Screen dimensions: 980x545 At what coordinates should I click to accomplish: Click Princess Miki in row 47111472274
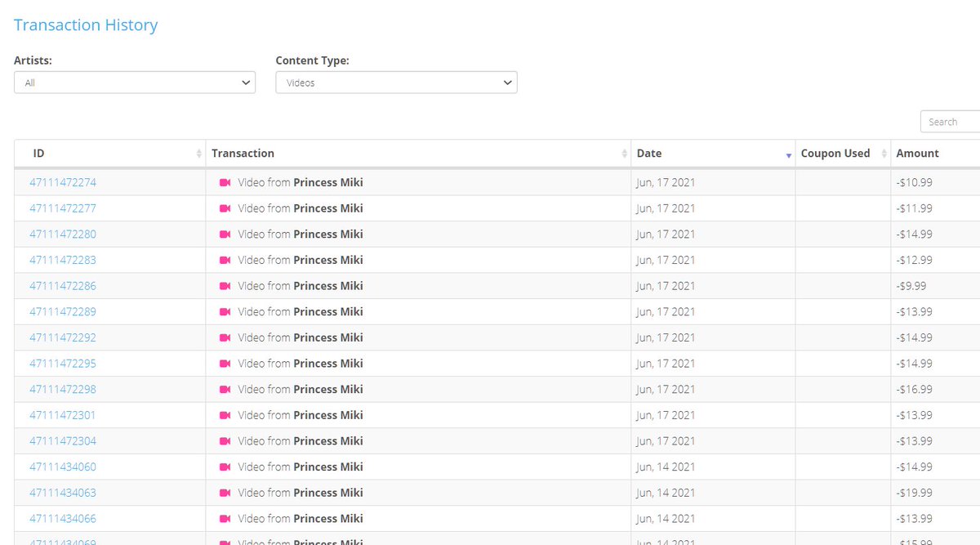coord(328,182)
